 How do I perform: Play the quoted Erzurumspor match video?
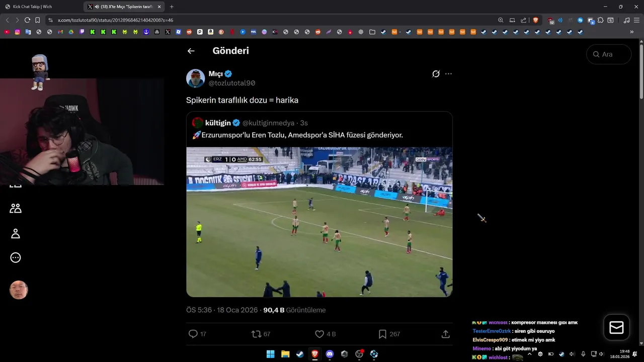point(319,222)
